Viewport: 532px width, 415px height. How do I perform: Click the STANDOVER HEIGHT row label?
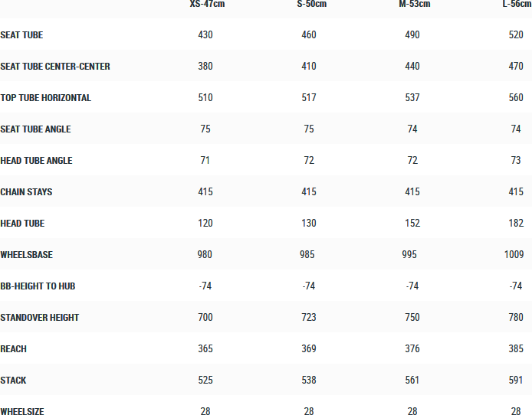[40, 318]
